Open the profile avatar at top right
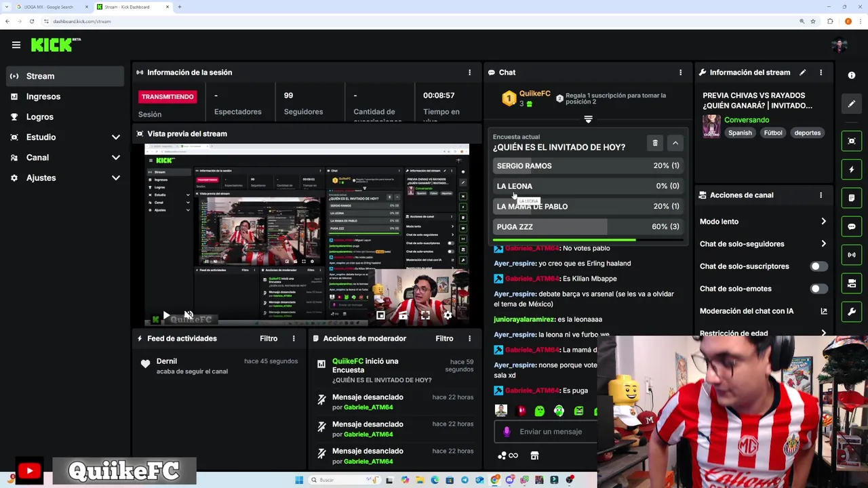This screenshot has width=868, height=488. pyautogui.click(x=840, y=45)
